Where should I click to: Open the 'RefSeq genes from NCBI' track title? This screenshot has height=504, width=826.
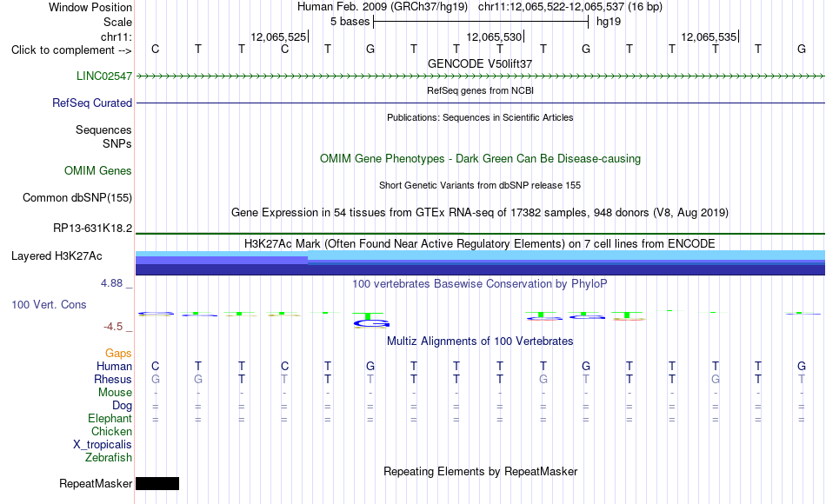tap(480, 90)
